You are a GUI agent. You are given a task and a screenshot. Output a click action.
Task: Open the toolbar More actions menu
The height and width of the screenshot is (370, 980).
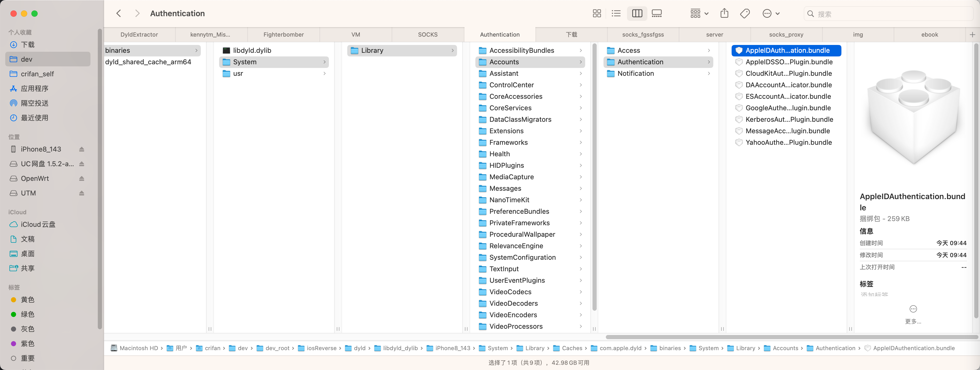click(771, 14)
